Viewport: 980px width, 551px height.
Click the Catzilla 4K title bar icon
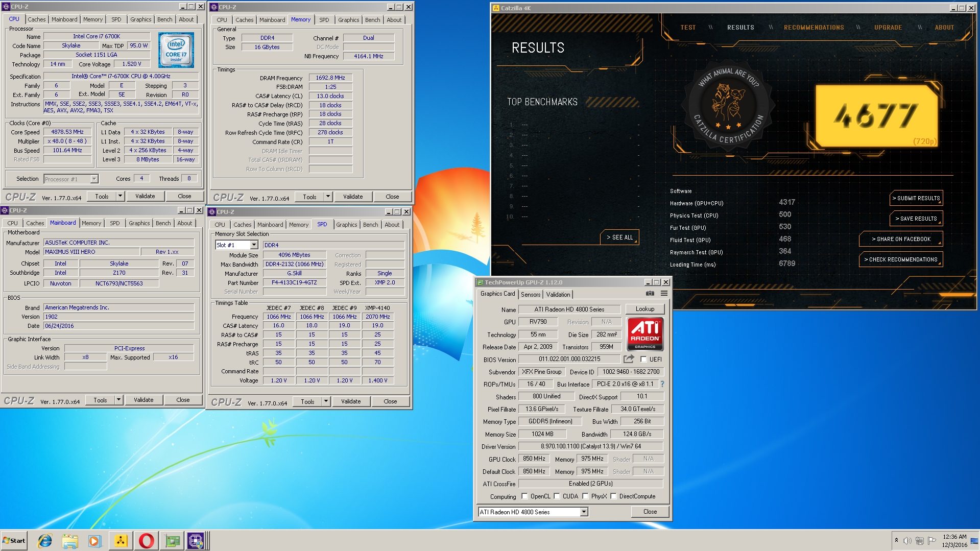(x=496, y=8)
